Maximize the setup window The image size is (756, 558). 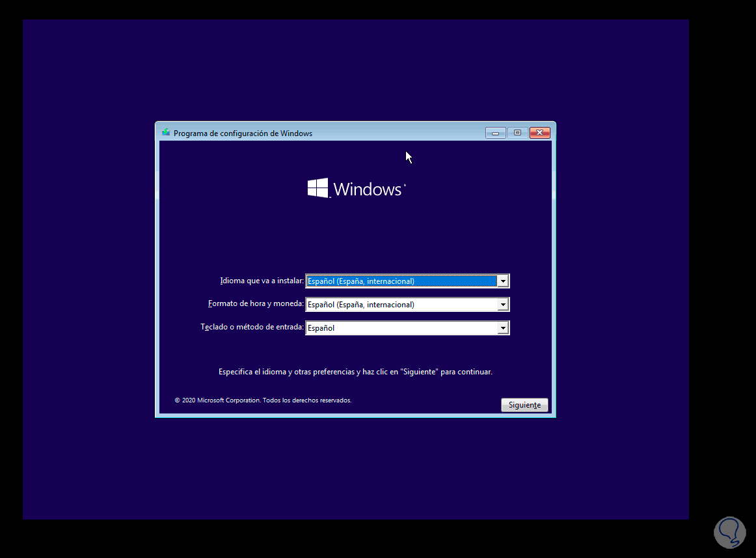coord(517,132)
